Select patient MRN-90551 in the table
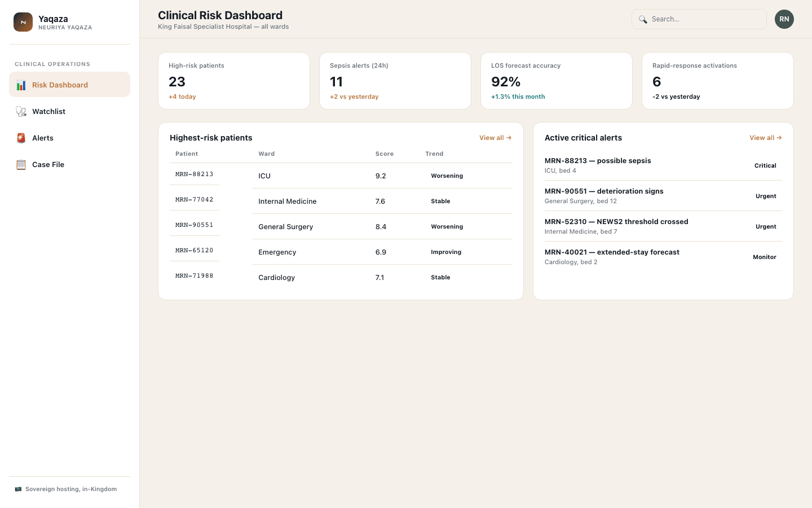 click(195, 225)
